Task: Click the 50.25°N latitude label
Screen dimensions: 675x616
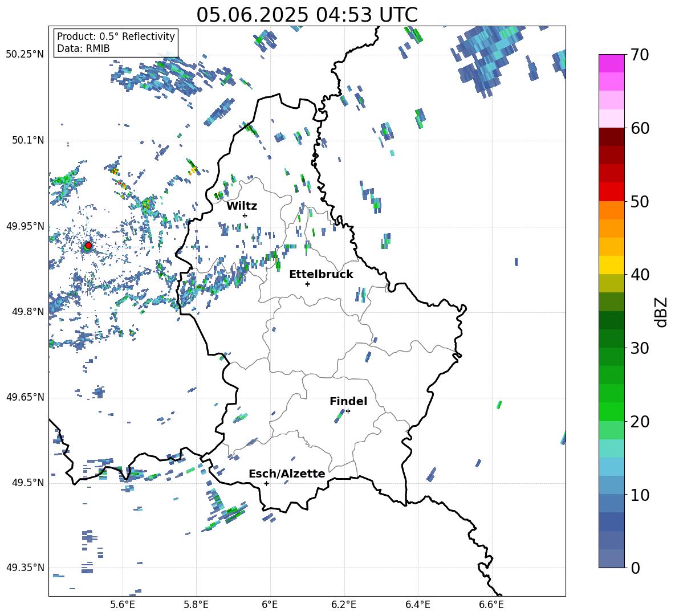Action: tap(25, 55)
